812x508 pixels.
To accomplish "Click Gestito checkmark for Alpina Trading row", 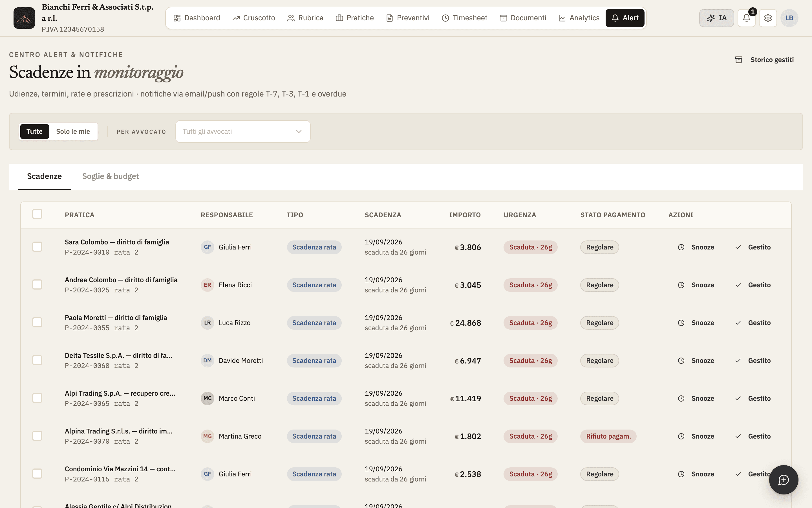I will 738,436.
